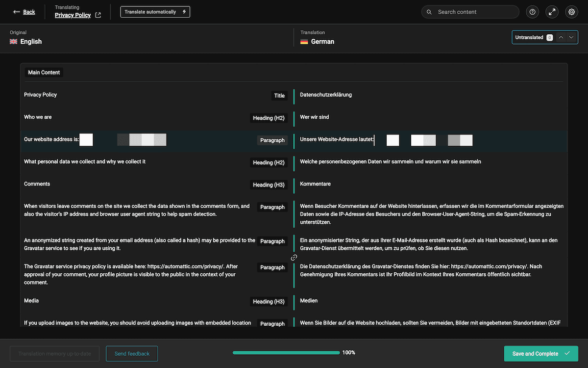Click Paragraph tag for 'When visitors leave comments'
588x368 pixels.
pos(272,208)
